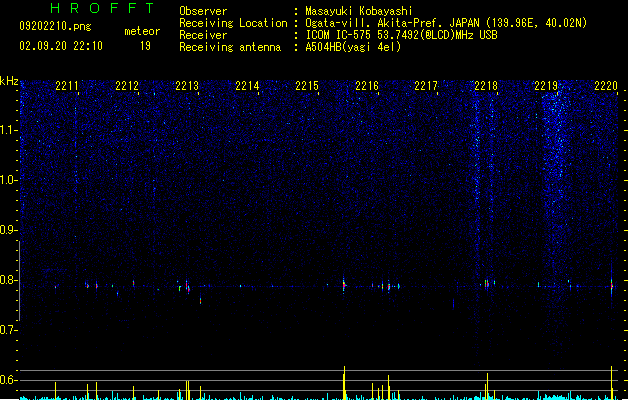
Task: Click the Observer label
Action: point(203,11)
